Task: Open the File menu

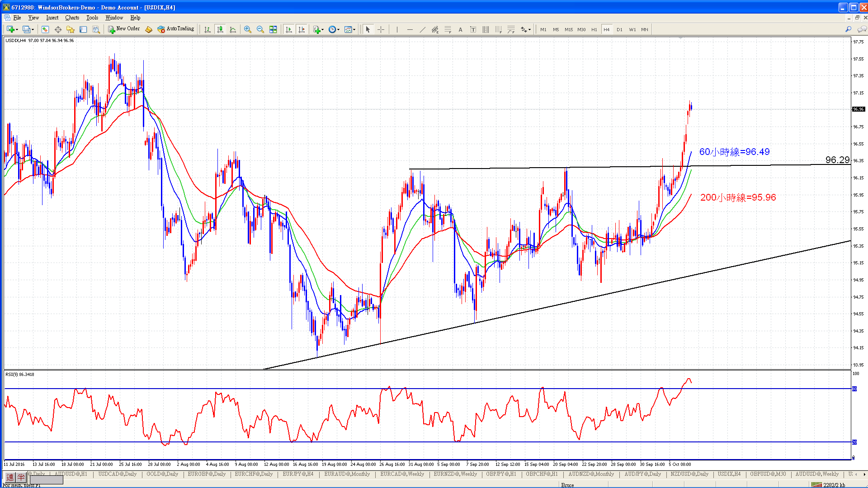Action: 17,18
